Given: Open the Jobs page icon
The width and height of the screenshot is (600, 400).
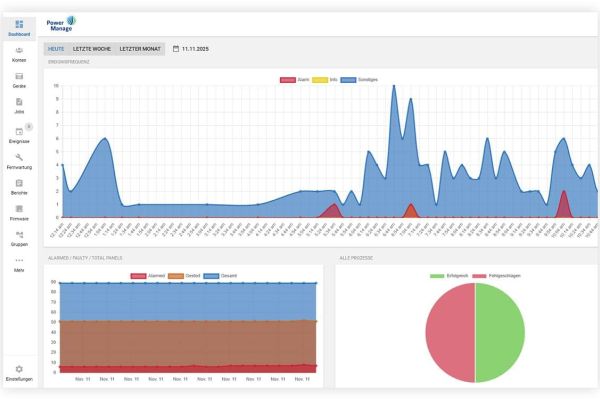Looking at the screenshot, I should point(19,102).
